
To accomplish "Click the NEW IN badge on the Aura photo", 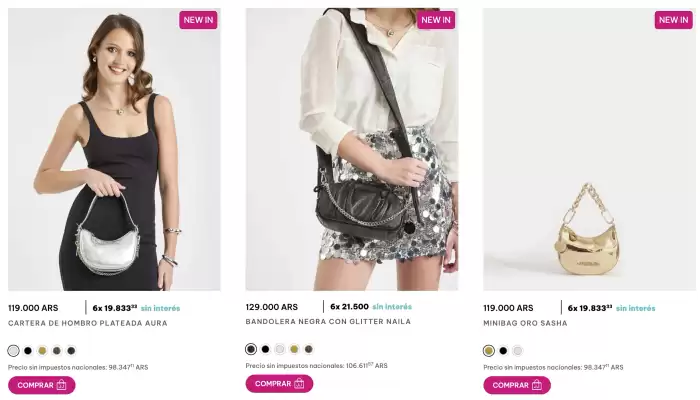I will click(x=198, y=20).
